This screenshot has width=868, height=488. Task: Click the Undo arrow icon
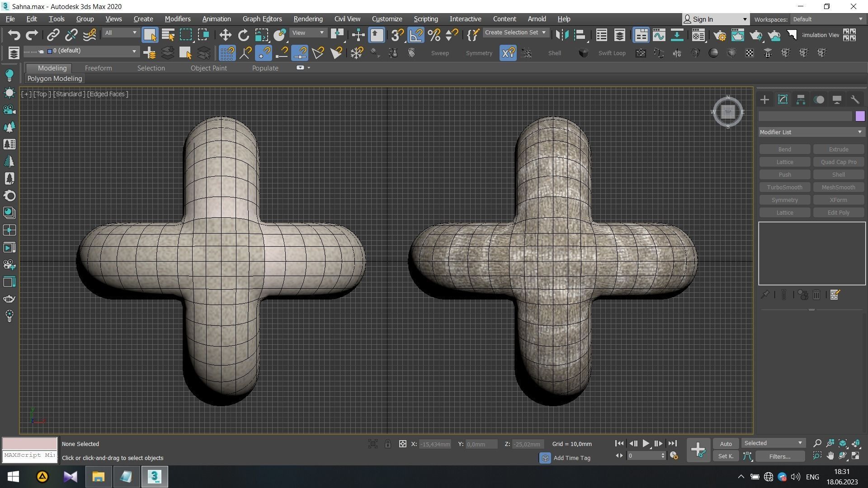(x=14, y=35)
